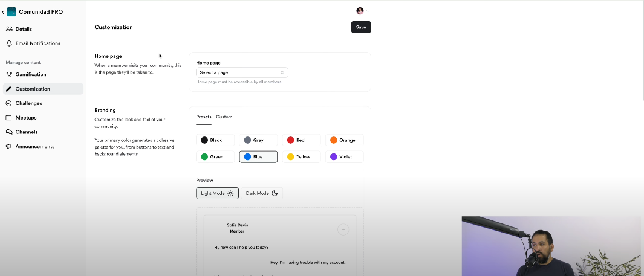
Task: Select the Orange color preset
Action: click(345, 140)
